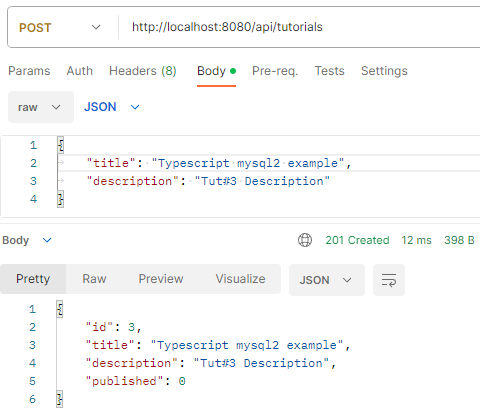Open the Pre-req. tab
The image size is (480, 420).
[x=275, y=71]
